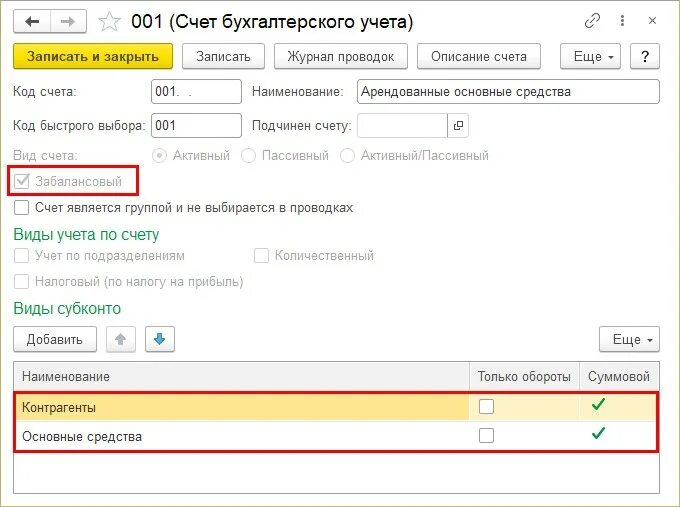Image resolution: width=680 pixels, height=507 pixels.
Task: Enable Учет по подразделениям checkbox
Action: tap(21, 255)
